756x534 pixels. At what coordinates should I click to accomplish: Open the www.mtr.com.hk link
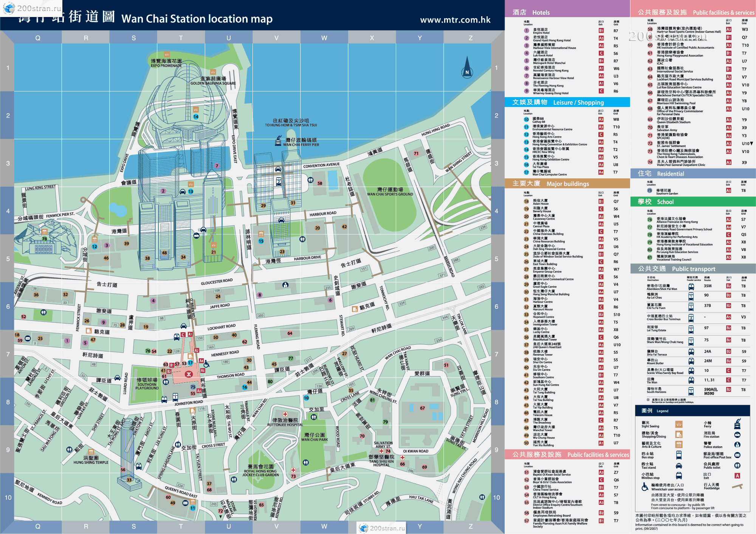[x=455, y=20]
